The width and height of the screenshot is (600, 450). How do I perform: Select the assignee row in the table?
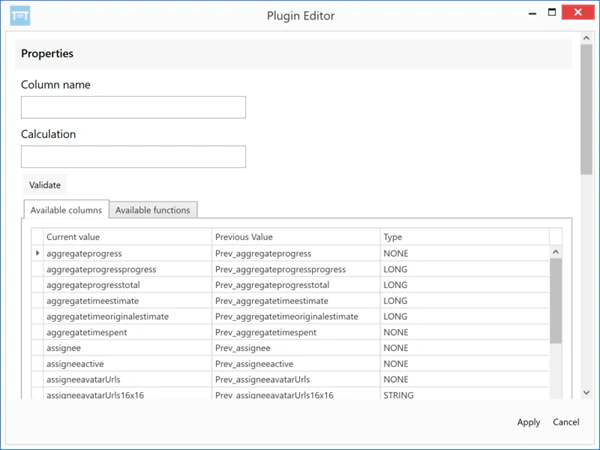coord(290,348)
